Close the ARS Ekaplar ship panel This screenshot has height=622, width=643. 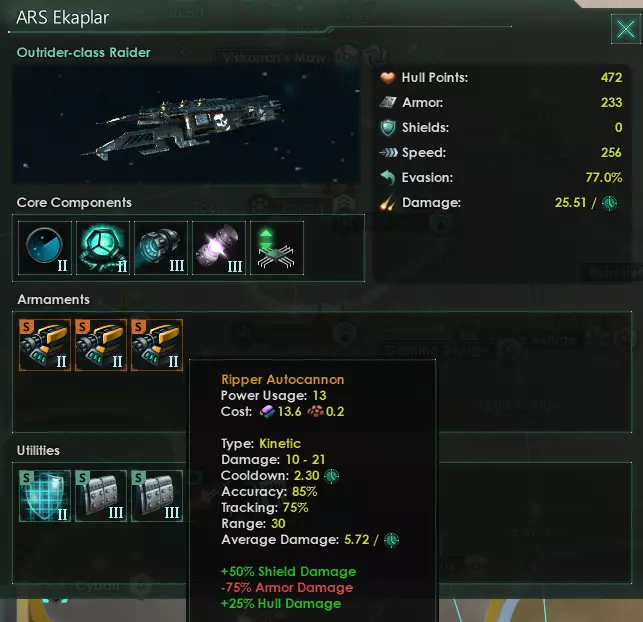pyautogui.click(x=625, y=29)
